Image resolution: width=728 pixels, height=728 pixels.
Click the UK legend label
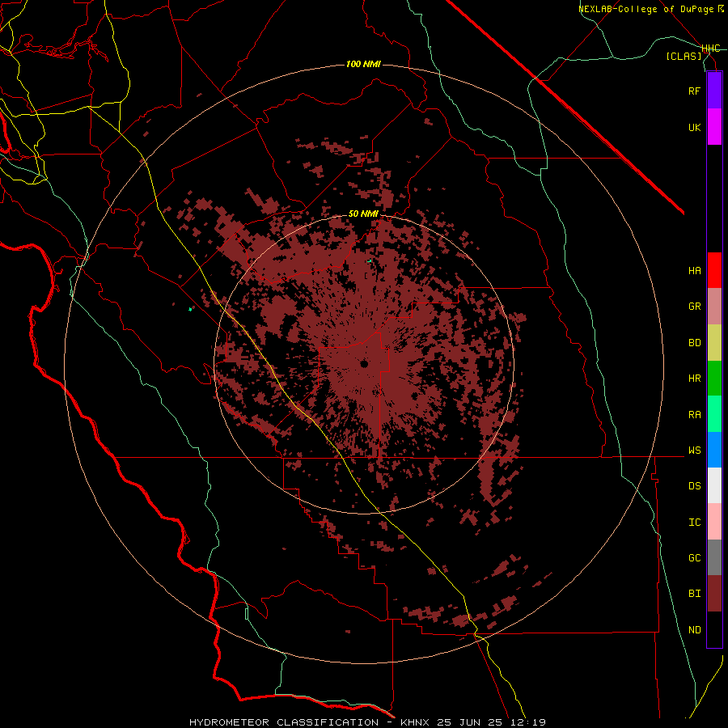[x=695, y=127]
